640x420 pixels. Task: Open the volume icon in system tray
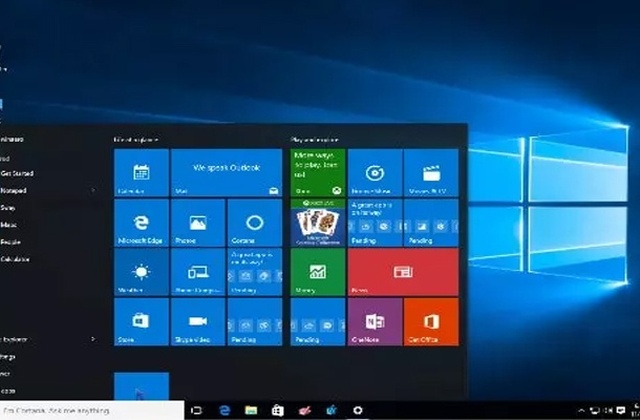tap(608, 410)
